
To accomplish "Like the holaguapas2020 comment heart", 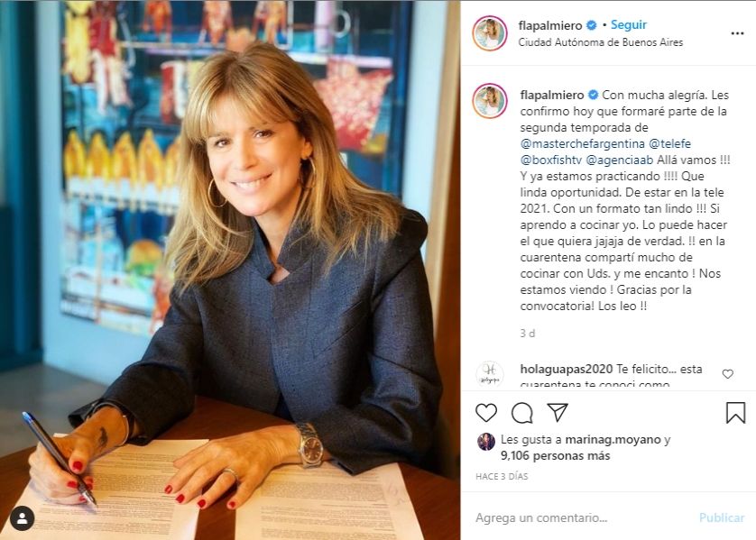I will pos(727,374).
